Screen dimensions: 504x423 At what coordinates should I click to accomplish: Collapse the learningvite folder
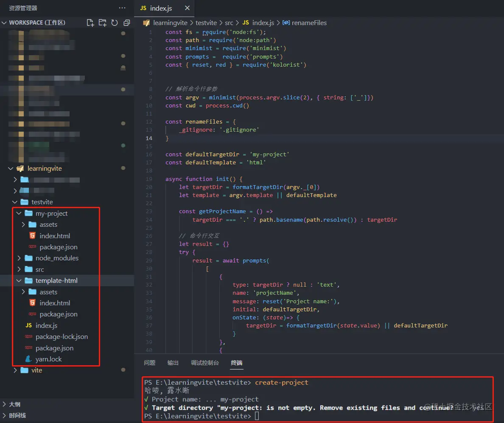(11, 168)
